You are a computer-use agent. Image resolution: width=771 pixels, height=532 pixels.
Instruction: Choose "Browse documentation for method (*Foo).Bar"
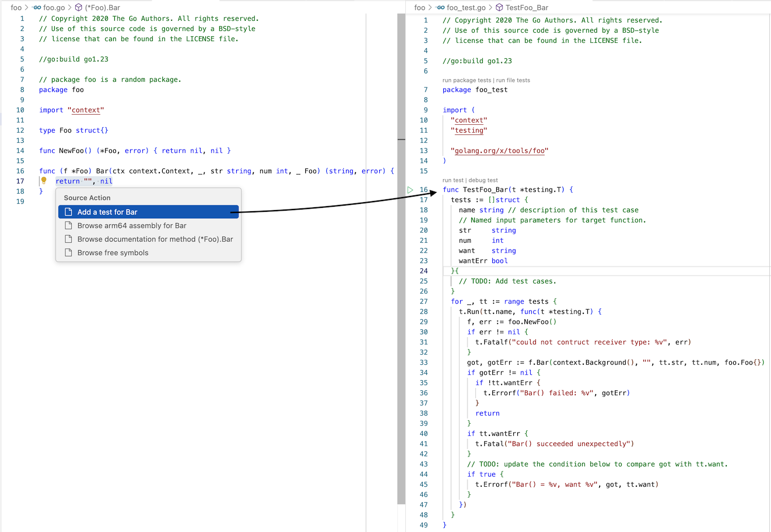[x=155, y=239]
